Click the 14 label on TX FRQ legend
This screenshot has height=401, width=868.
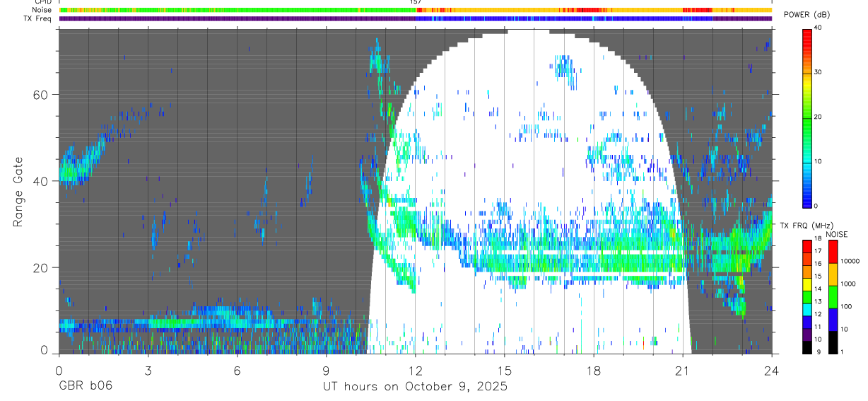(x=819, y=289)
